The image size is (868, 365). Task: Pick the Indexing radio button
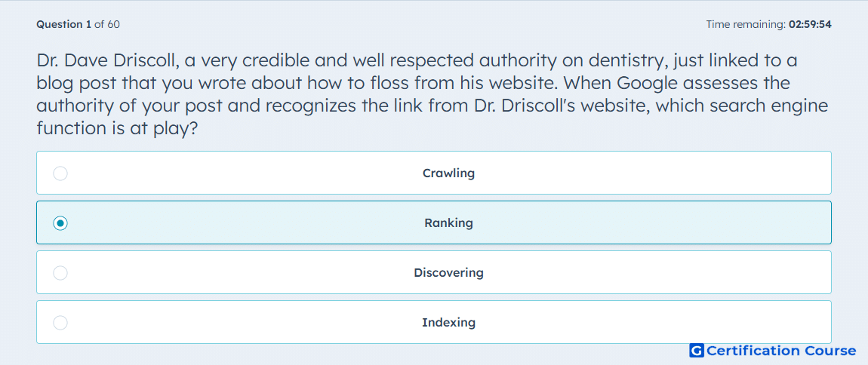tap(60, 323)
